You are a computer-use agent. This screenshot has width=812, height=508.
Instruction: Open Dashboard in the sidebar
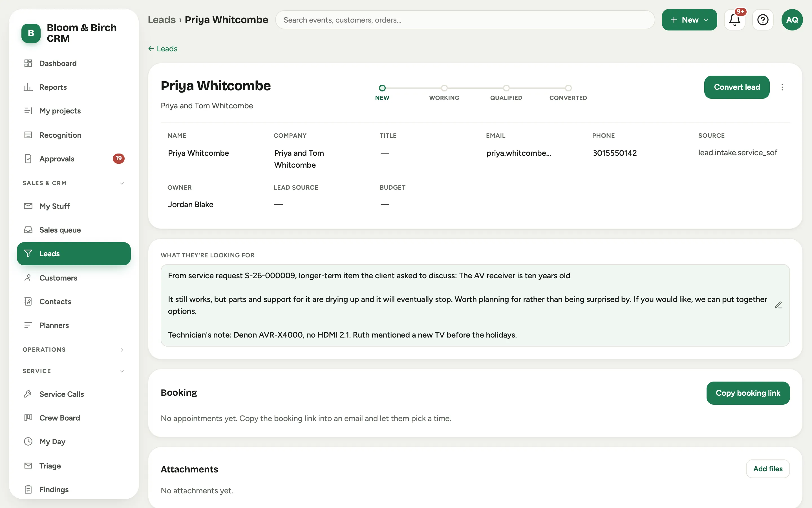[x=74, y=63]
